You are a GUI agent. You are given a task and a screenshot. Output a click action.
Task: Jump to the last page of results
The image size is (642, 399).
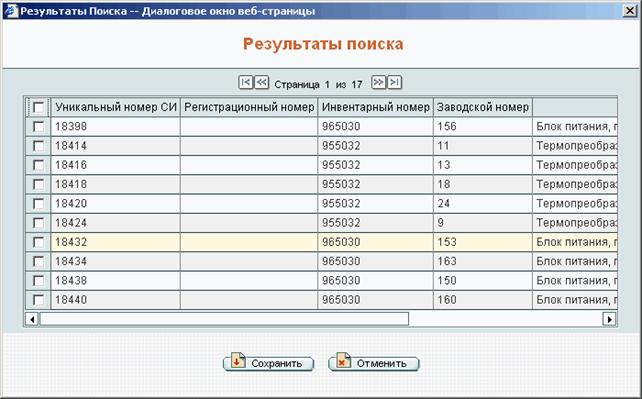pos(394,82)
